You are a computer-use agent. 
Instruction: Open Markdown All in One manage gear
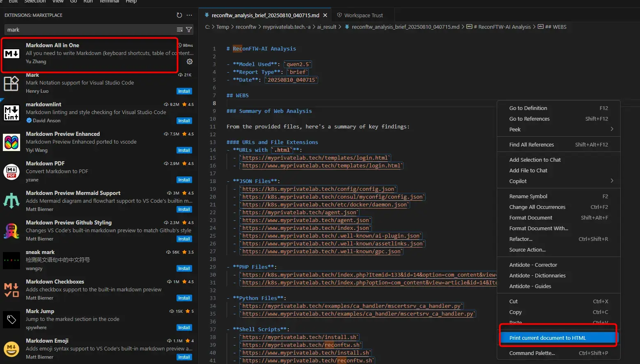[x=190, y=62]
